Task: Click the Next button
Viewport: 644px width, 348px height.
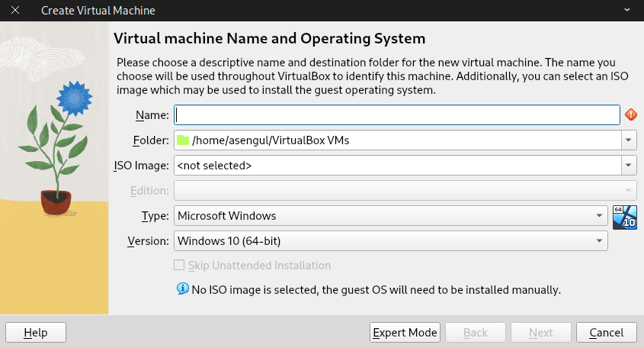Action: pos(541,333)
